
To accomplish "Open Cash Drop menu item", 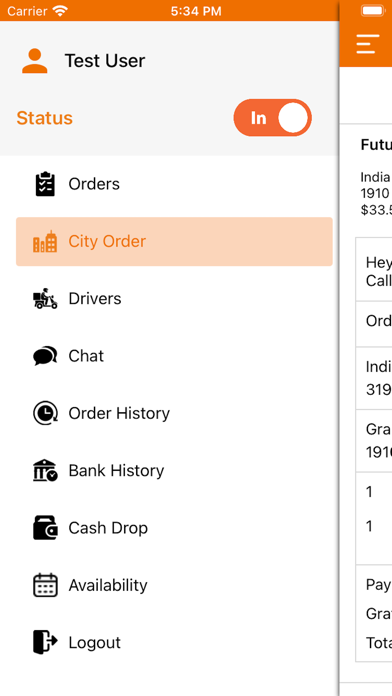I will (x=174, y=528).
